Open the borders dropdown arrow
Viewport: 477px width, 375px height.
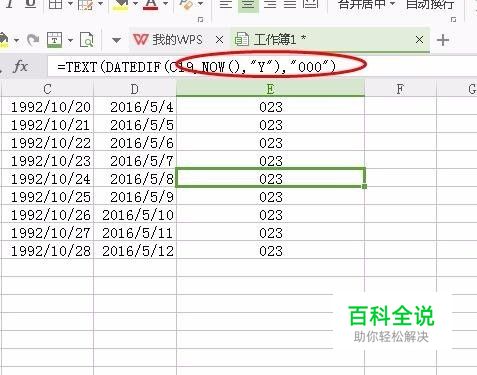[70, 4]
